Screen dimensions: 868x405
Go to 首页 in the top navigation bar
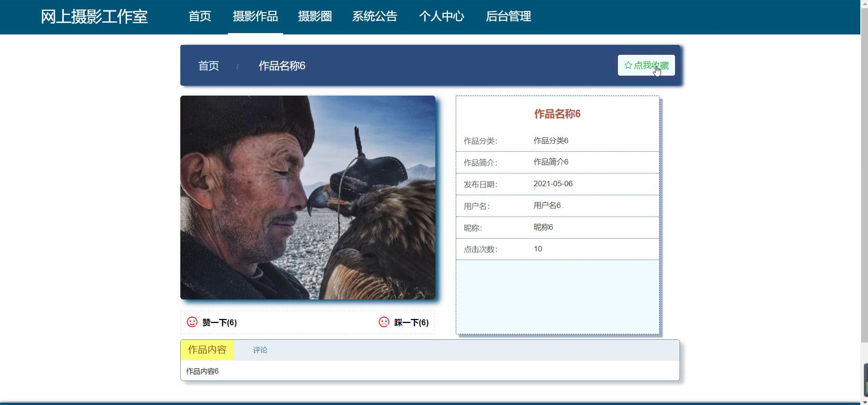[199, 17]
